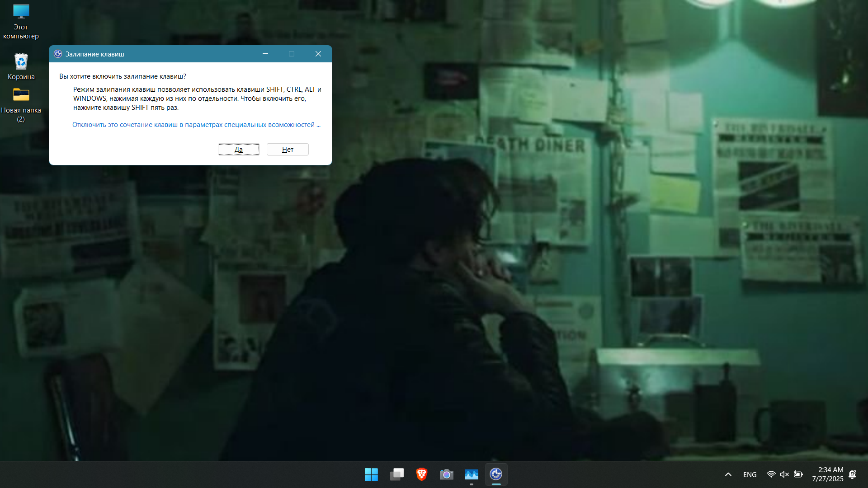
Task: Open the Windows Start menu
Action: click(371, 474)
